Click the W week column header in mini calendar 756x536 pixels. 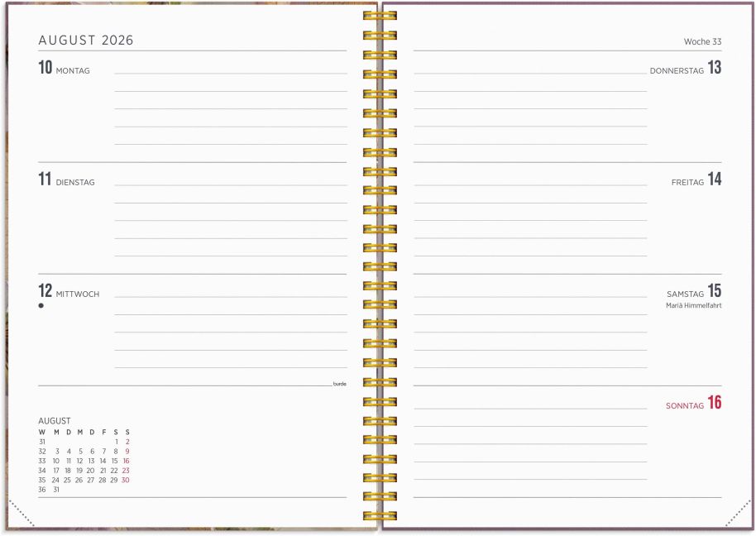(42, 433)
